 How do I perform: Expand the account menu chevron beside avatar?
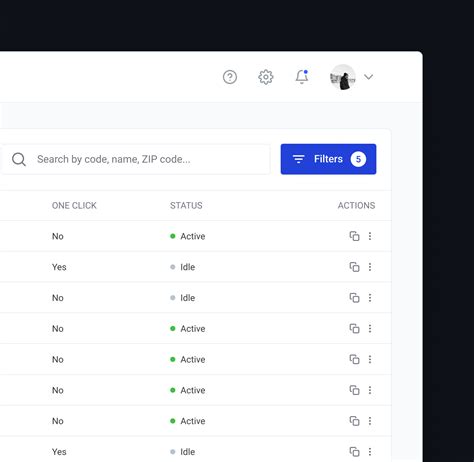tap(368, 77)
